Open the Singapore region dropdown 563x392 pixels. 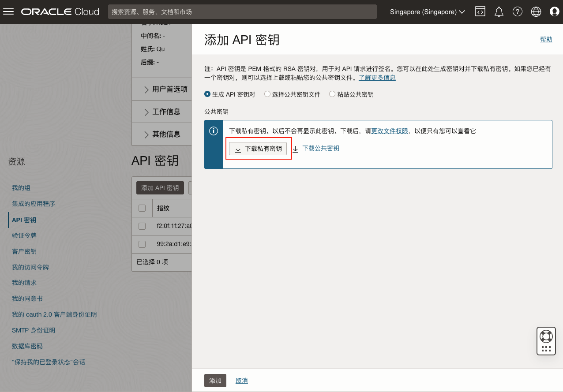(x=427, y=12)
